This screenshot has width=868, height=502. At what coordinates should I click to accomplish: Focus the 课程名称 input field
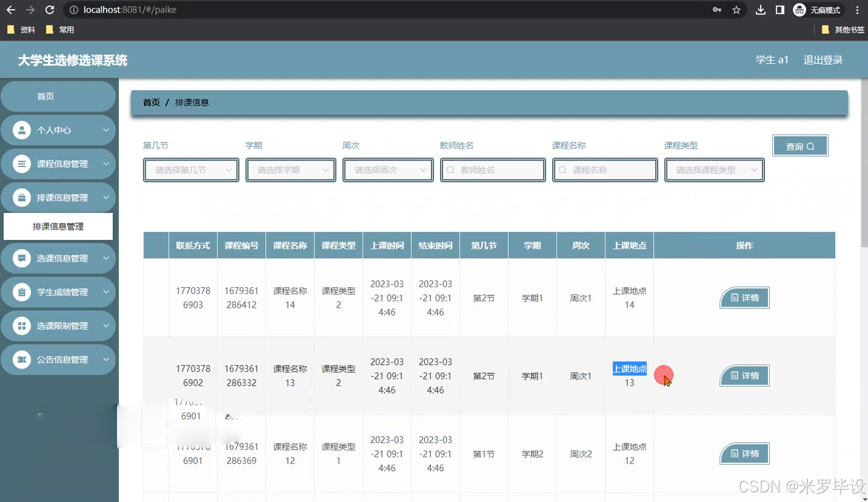605,170
